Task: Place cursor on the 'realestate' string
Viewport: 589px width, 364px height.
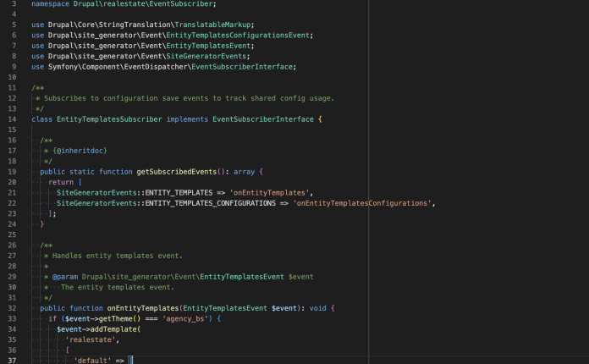Action: pyautogui.click(x=88, y=339)
